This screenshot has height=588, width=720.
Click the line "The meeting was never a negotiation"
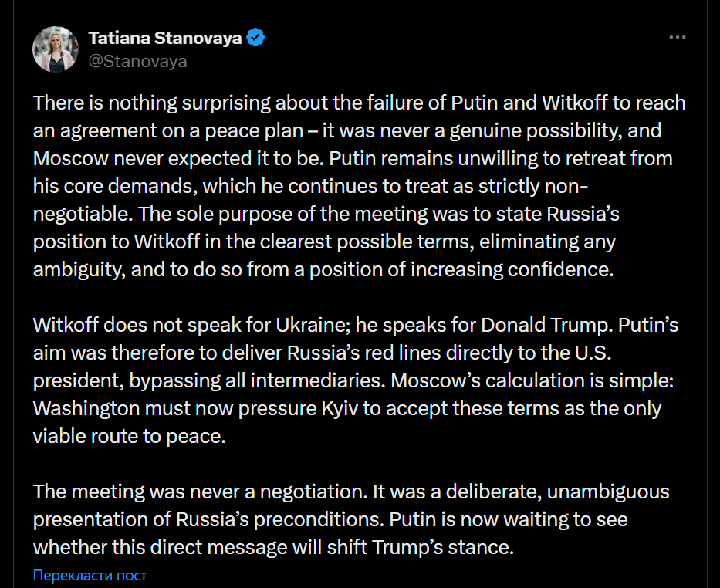[x=351, y=491]
